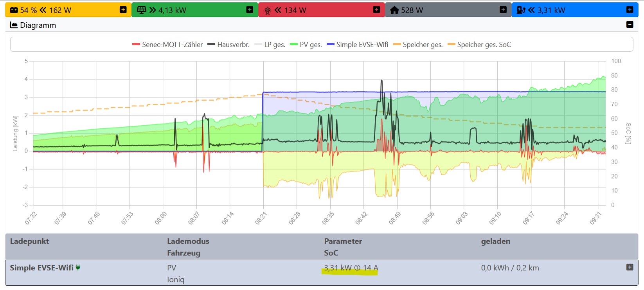Click the double-arrow icon in red grid card

[x=278, y=10]
